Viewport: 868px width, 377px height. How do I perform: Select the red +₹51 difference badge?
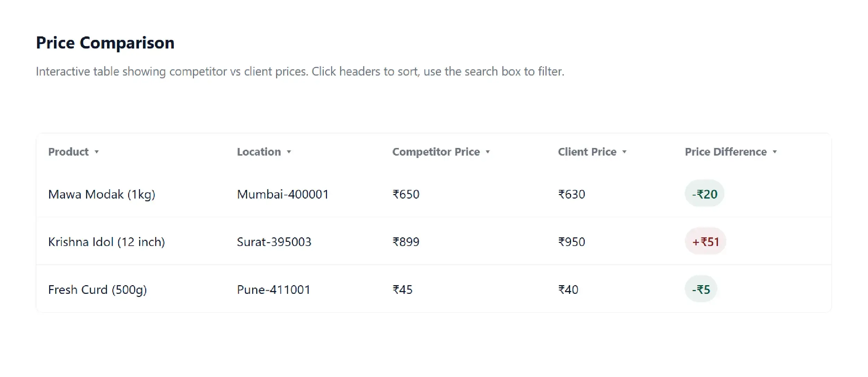click(x=706, y=241)
